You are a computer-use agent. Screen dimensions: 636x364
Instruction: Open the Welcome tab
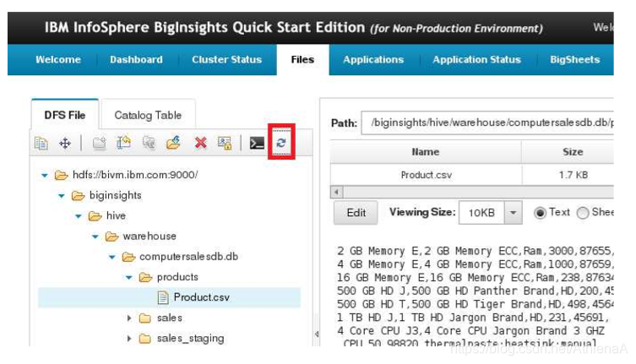(x=58, y=60)
